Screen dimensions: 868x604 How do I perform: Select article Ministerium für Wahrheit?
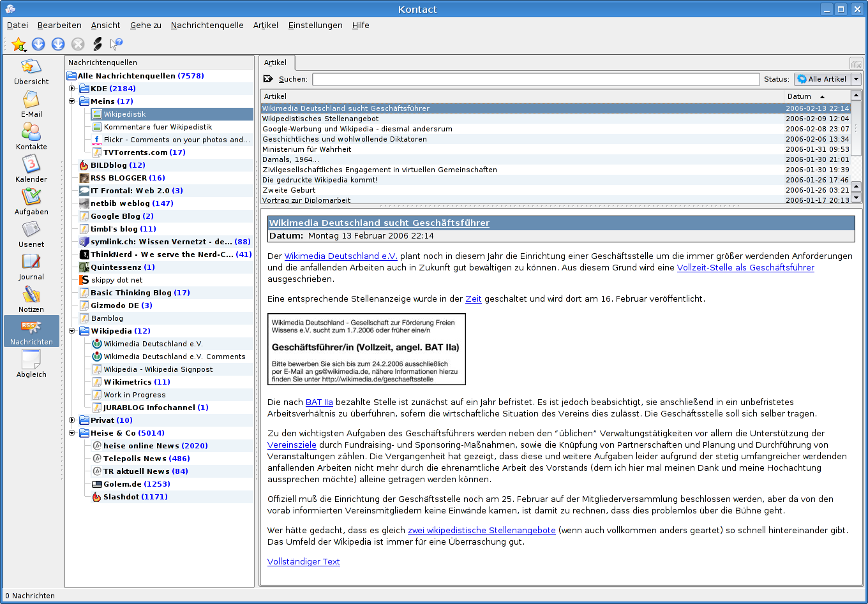click(x=556, y=149)
